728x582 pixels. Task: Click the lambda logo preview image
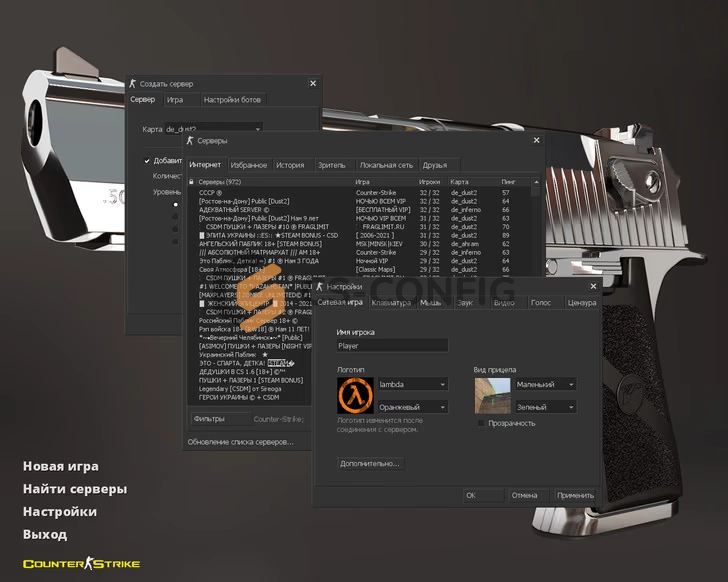[355, 395]
